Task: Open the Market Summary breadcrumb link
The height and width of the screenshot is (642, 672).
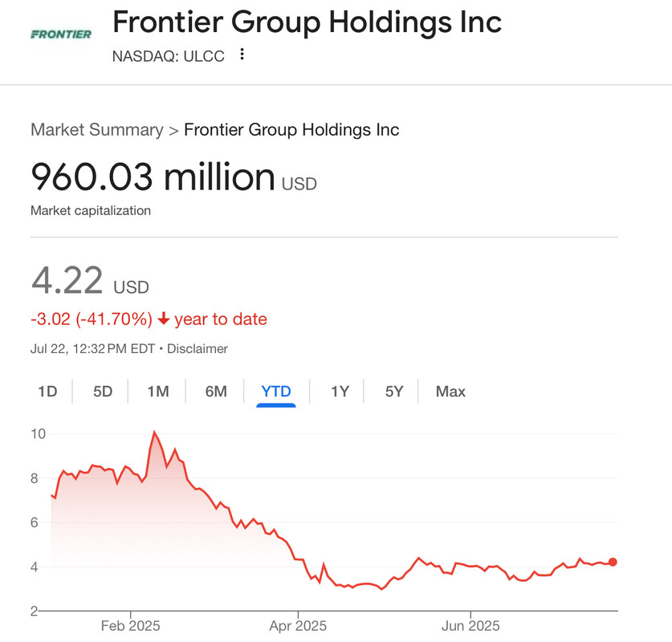Action: 96,130
